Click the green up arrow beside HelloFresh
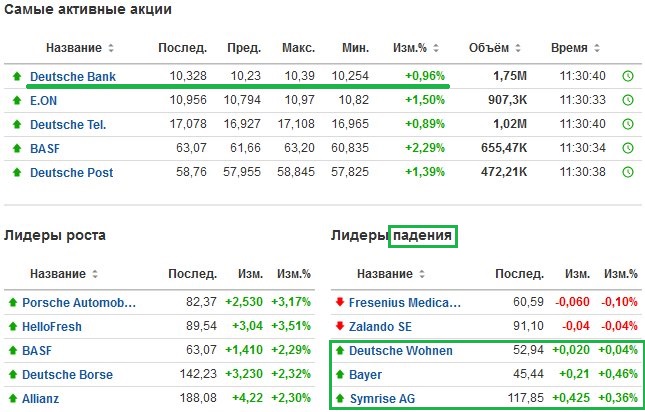The height and width of the screenshot is (412, 645). click(13, 326)
